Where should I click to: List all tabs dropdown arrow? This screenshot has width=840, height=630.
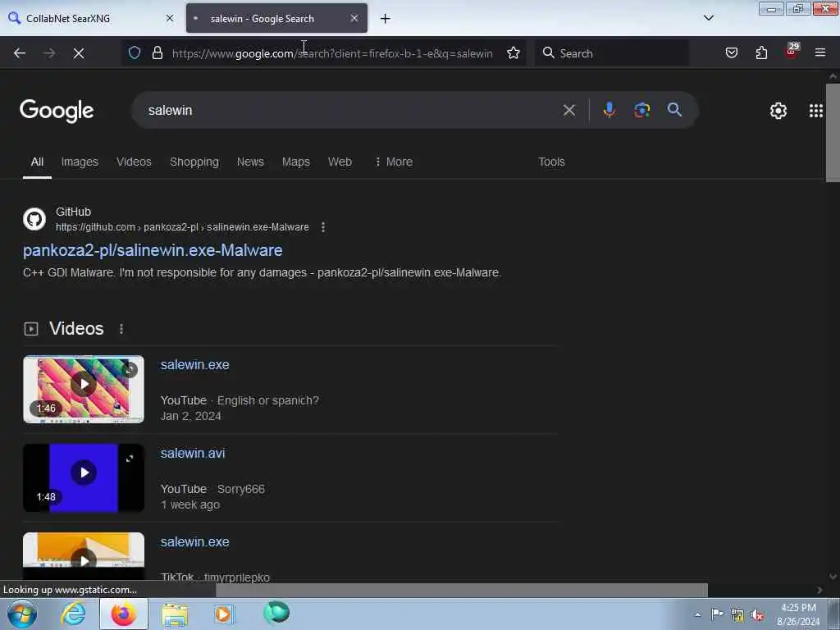tap(708, 18)
